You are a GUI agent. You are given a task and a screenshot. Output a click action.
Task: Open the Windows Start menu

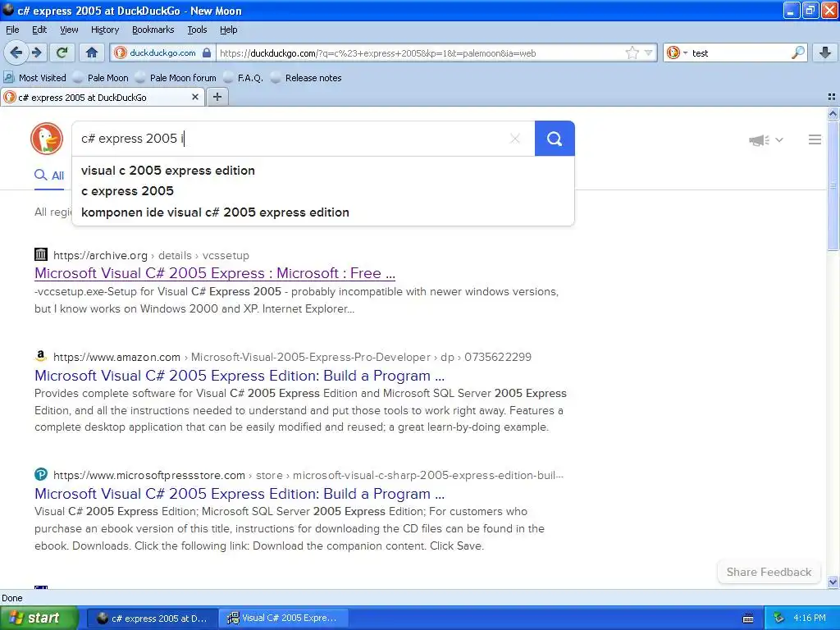(39, 618)
